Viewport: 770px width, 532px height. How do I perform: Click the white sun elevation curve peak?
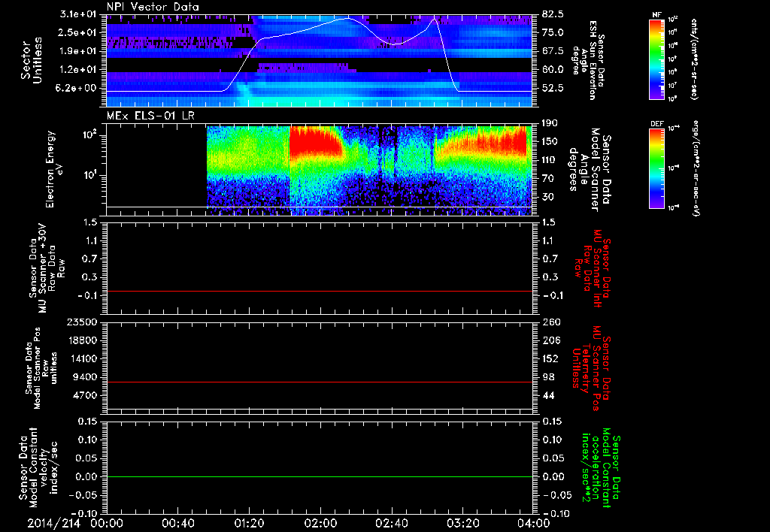coord(347,18)
